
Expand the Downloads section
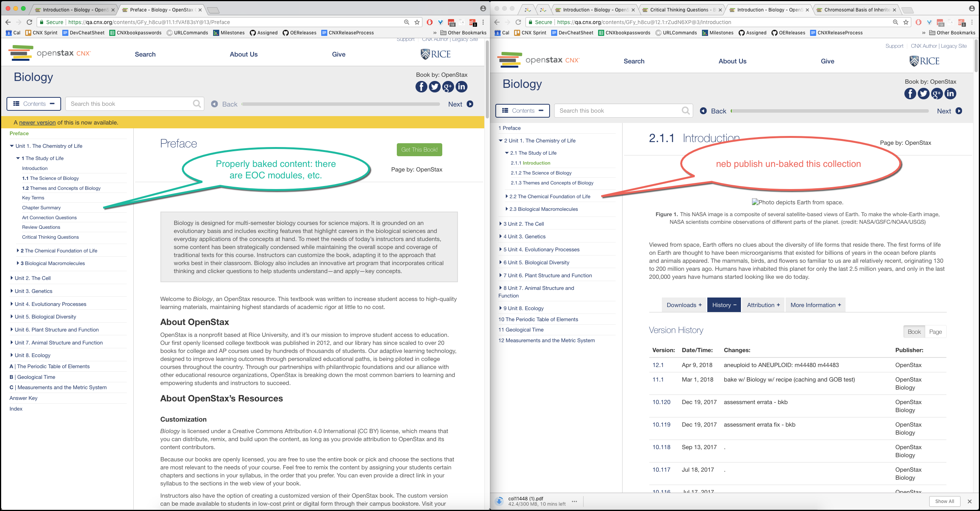(684, 305)
